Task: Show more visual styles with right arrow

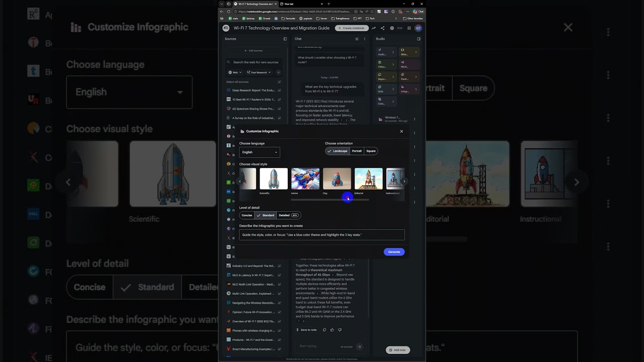Action: pyautogui.click(x=404, y=182)
